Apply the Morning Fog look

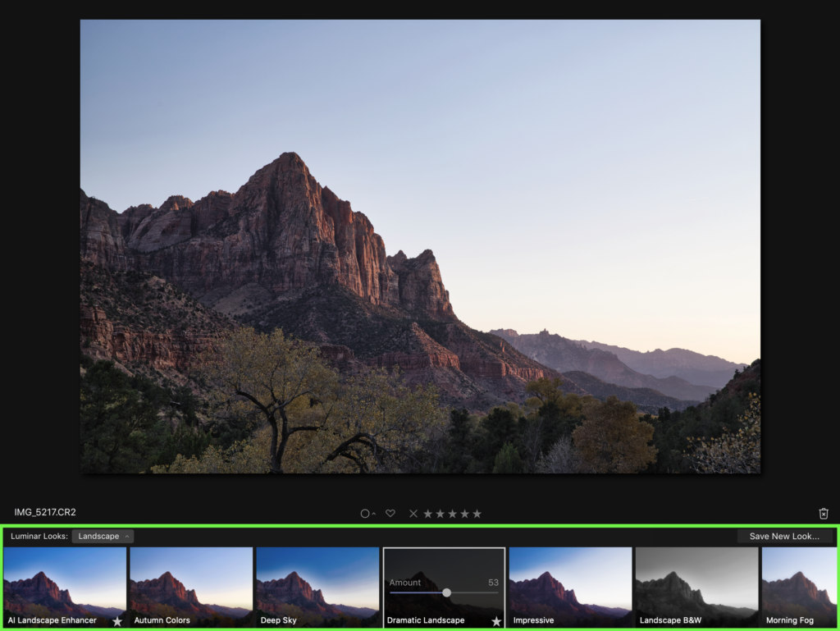click(799, 587)
